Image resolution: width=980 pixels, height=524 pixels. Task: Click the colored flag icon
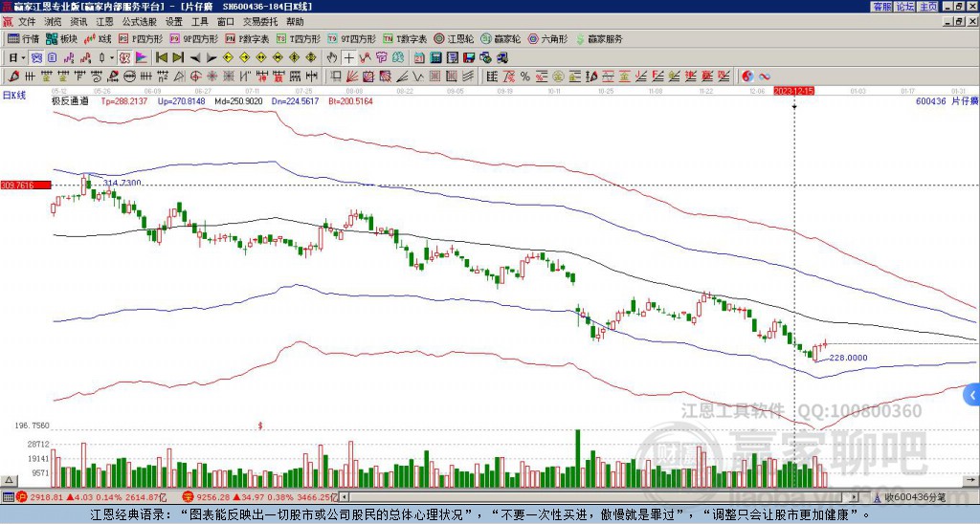(x=142, y=58)
